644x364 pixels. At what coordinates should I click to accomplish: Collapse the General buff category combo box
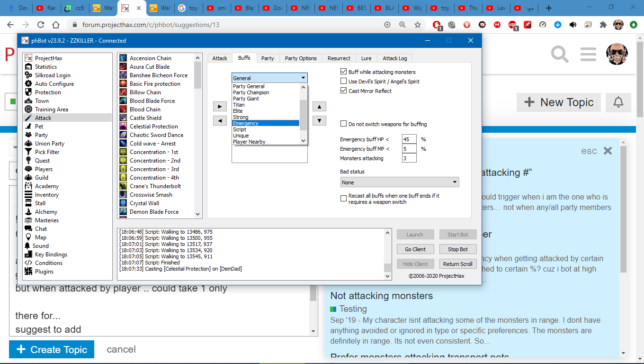tap(303, 78)
